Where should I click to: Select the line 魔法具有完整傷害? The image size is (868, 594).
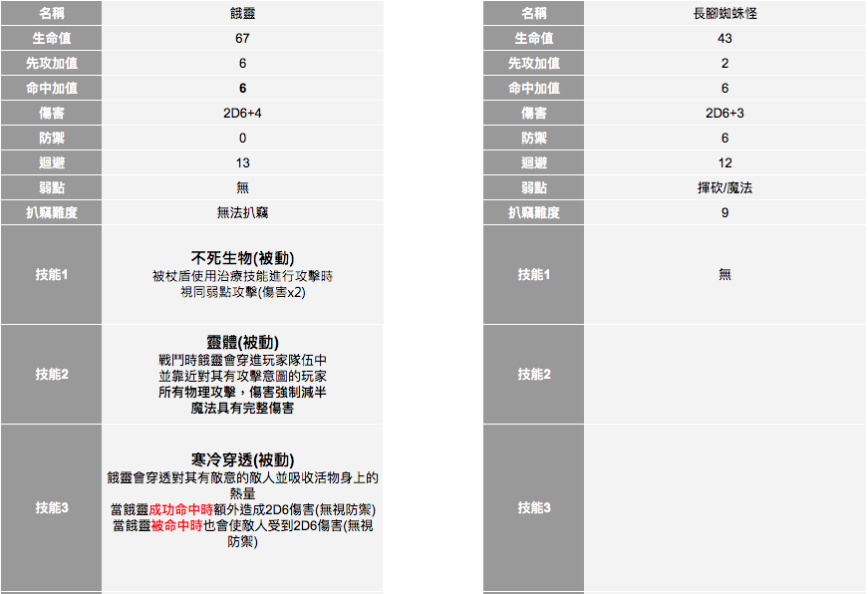(x=242, y=408)
